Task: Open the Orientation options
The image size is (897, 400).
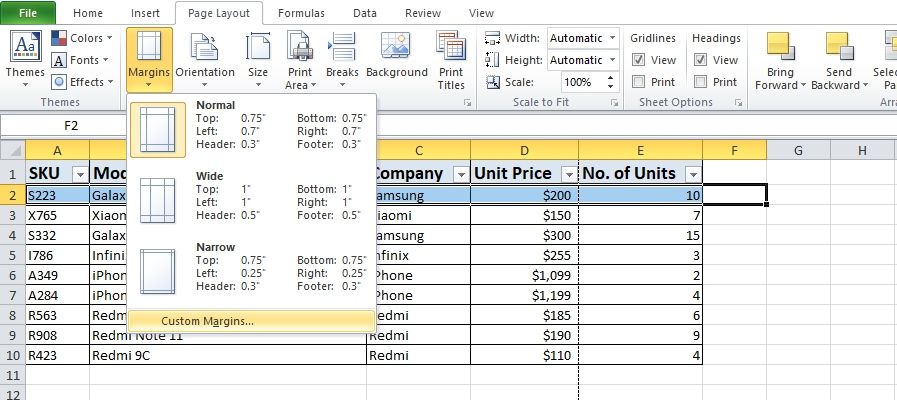Action: 205,60
